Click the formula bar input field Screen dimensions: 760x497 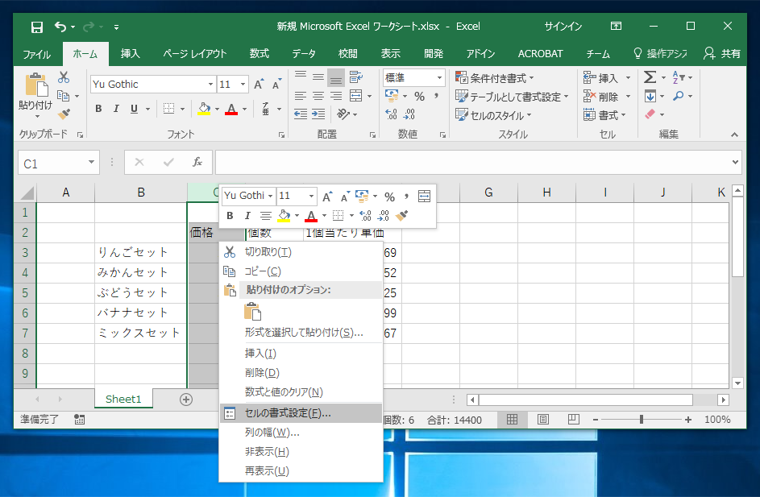click(472, 162)
